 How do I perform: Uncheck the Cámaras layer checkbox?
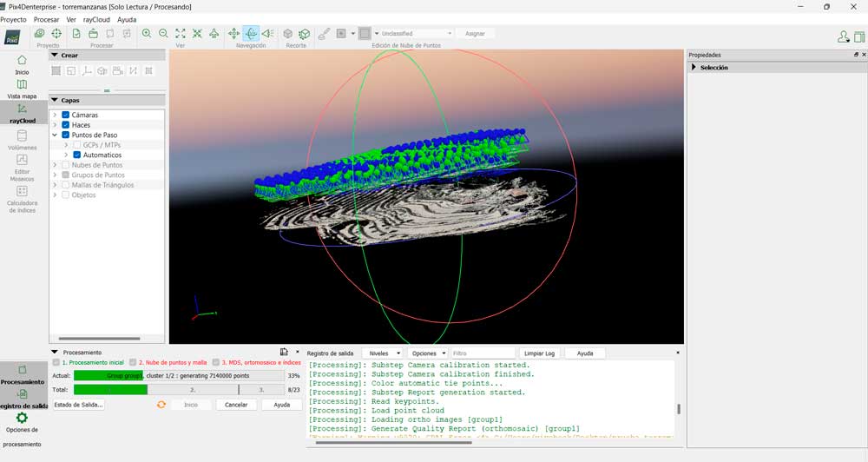[x=66, y=115]
